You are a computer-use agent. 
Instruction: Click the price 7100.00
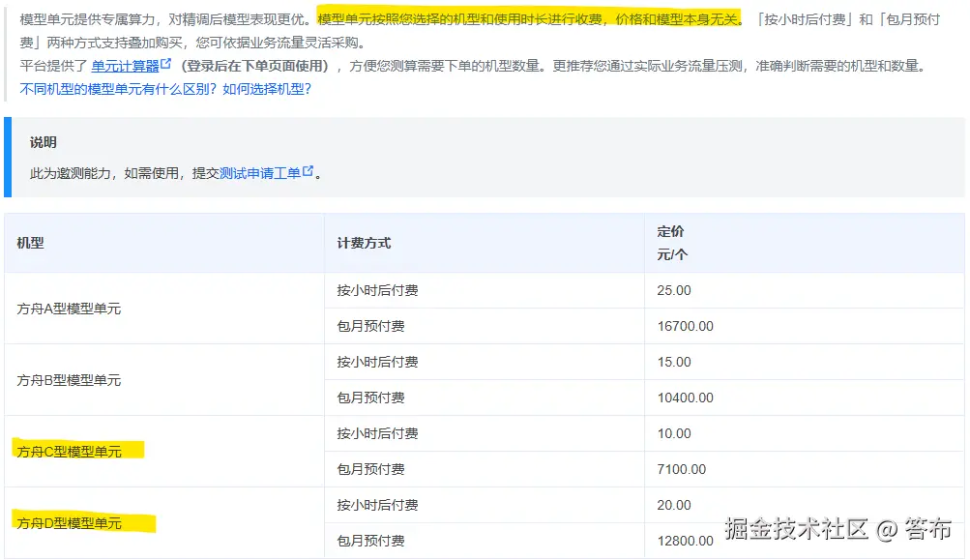pyautogui.click(x=682, y=470)
